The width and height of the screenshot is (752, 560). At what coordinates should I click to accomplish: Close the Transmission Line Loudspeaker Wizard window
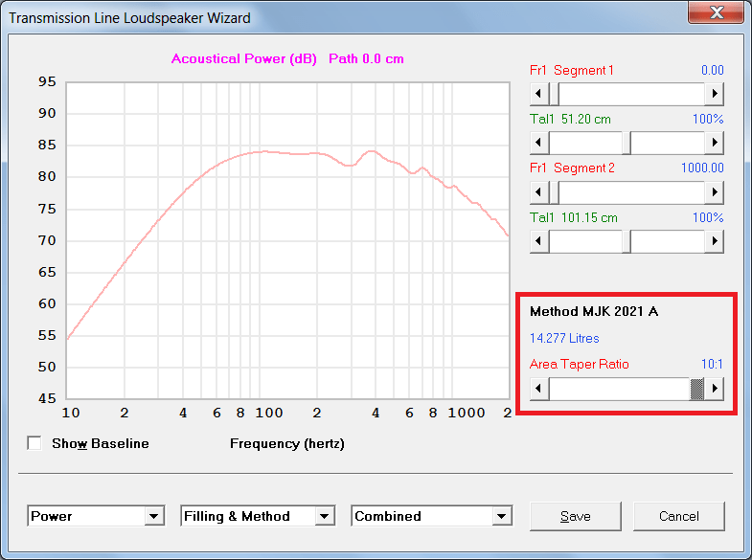point(716,12)
